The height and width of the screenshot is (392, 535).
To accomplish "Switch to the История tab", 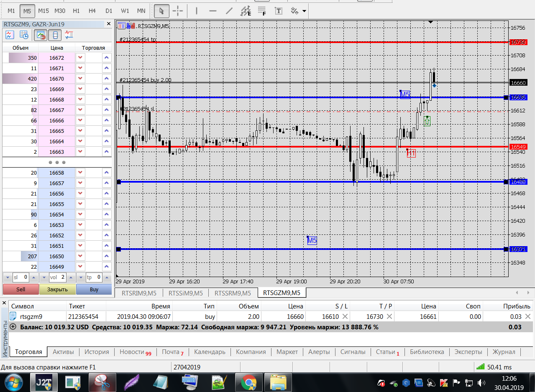I will click(97, 352).
